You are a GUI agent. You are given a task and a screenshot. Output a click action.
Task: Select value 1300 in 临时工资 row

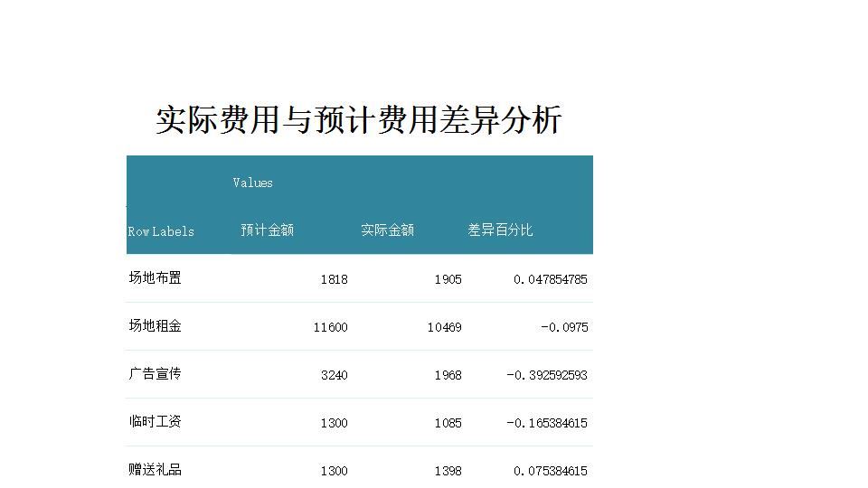tap(334, 423)
